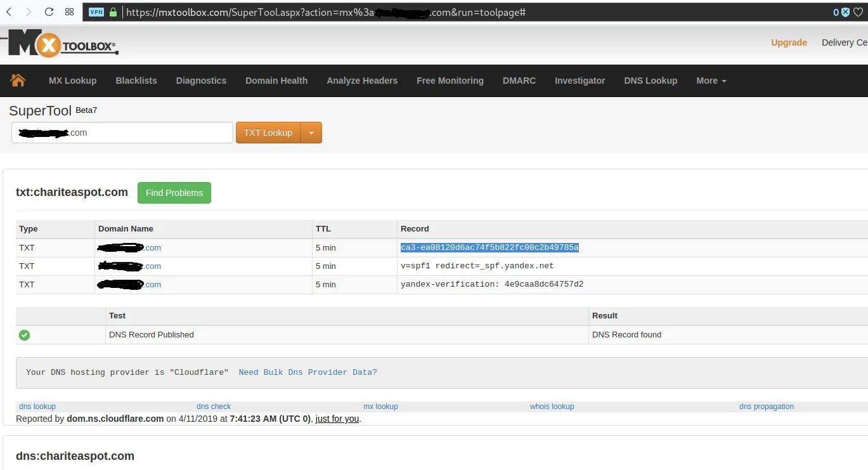Click the green DNS record check icon

coord(24,335)
